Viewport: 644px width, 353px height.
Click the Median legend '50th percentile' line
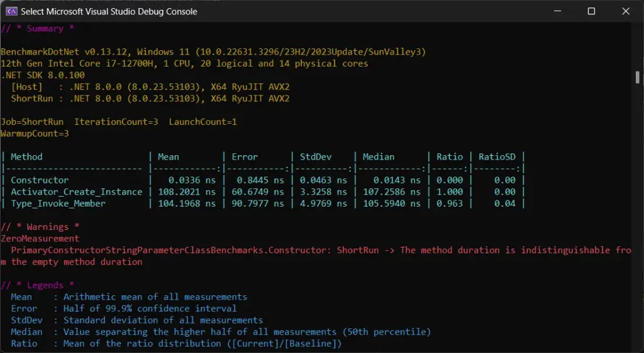point(221,332)
